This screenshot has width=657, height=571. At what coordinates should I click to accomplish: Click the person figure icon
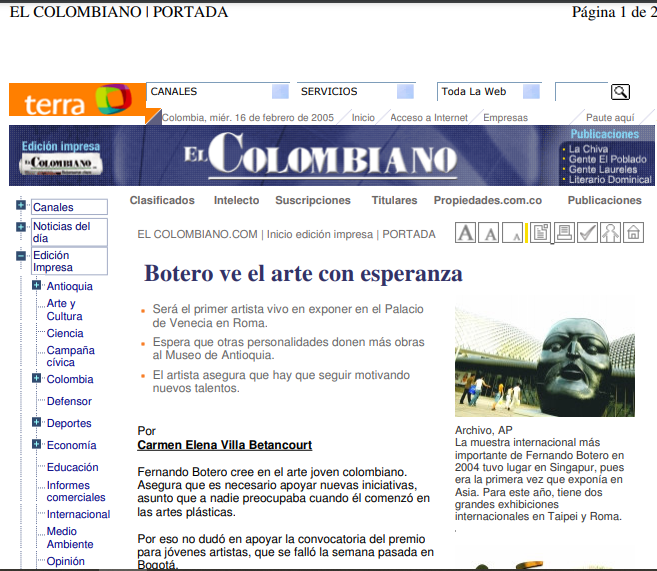(x=610, y=234)
